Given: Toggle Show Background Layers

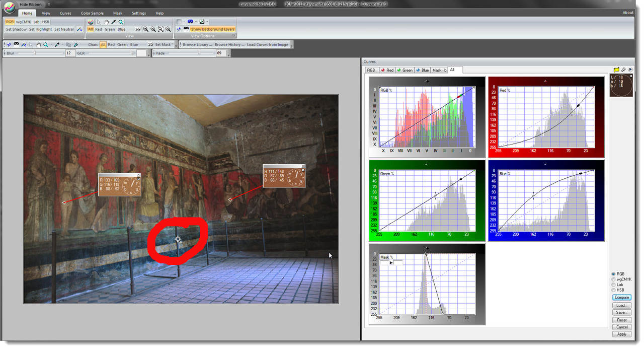Looking at the screenshot, I should (x=212, y=29).
